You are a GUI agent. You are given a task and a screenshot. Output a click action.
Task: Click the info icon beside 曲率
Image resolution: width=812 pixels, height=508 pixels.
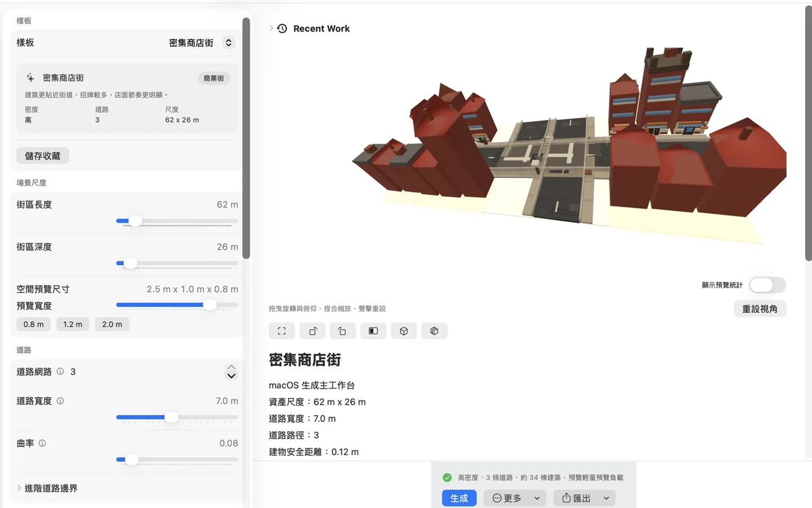click(x=42, y=443)
